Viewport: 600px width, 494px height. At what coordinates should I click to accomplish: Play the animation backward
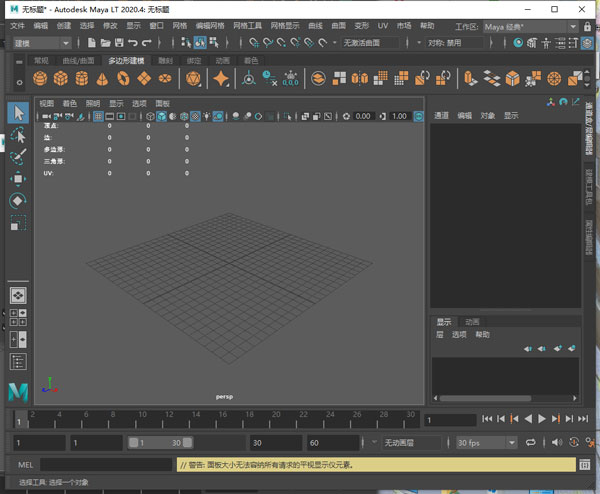coord(528,419)
